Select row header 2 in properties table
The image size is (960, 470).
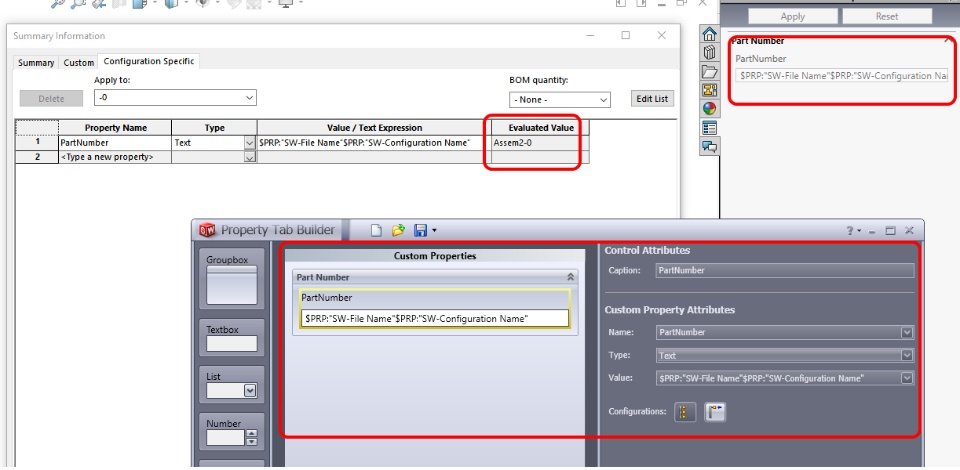click(x=37, y=157)
